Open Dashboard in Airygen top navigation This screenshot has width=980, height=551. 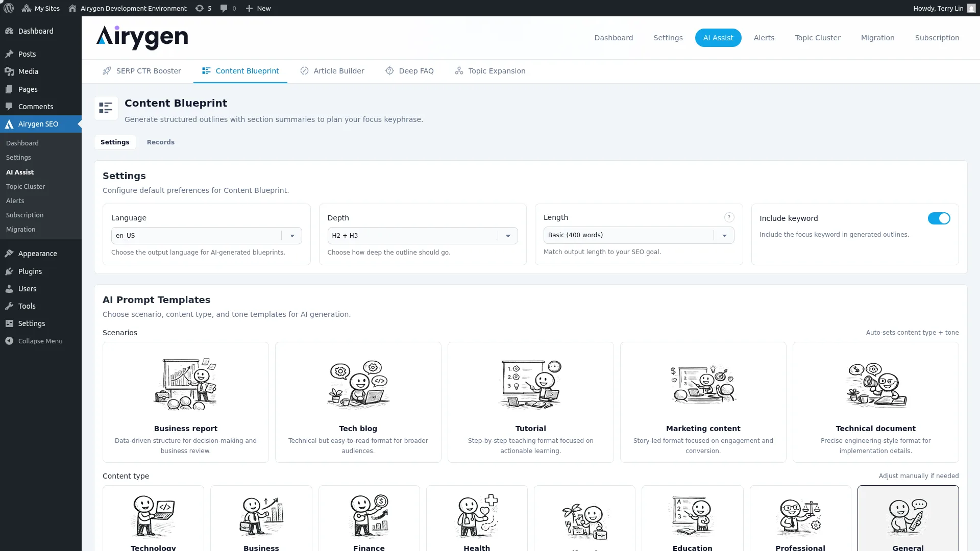point(614,38)
